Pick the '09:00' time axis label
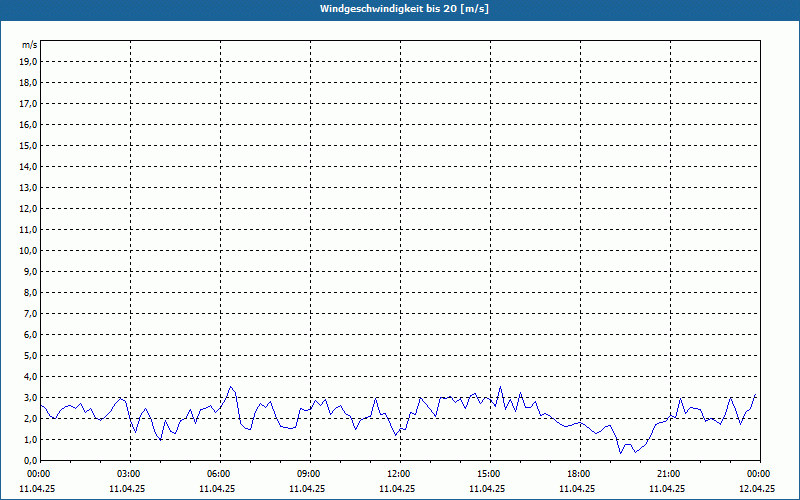 310,474
